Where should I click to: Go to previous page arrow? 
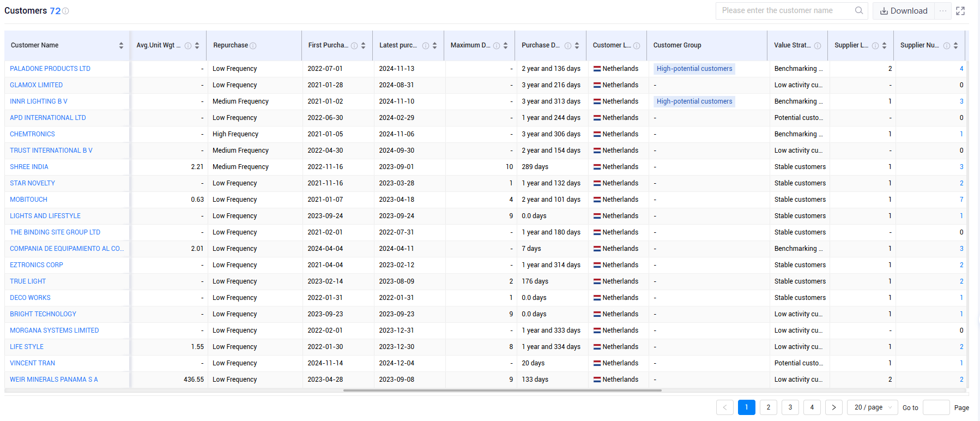(x=725, y=407)
